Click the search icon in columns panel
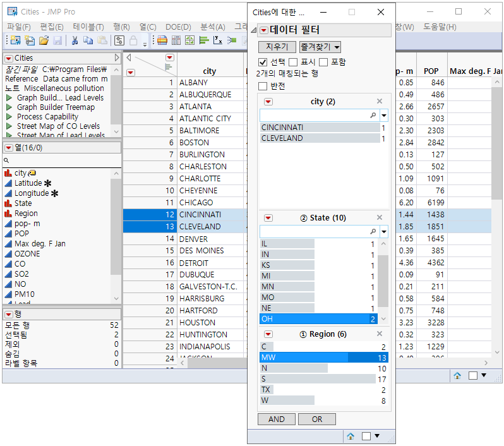This screenshot has height=446, width=504. pyautogui.click(x=6, y=160)
